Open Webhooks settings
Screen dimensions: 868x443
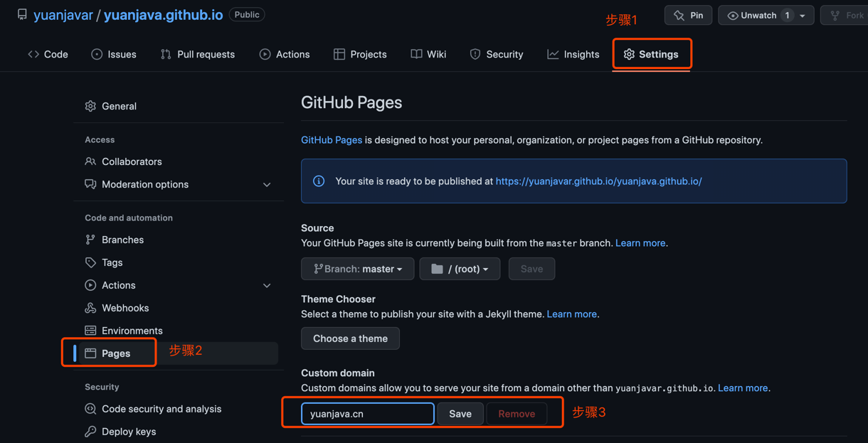125,308
